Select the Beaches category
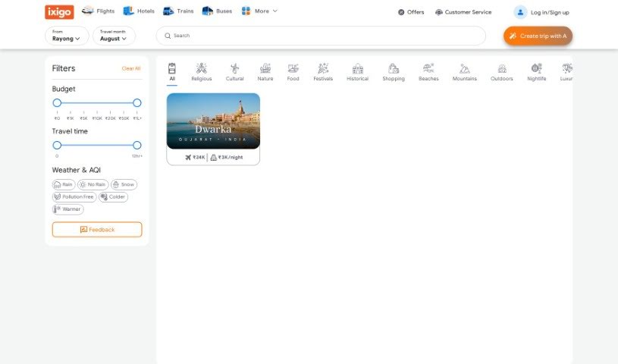The width and height of the screenshot is (618, 364). pos(428,72)
